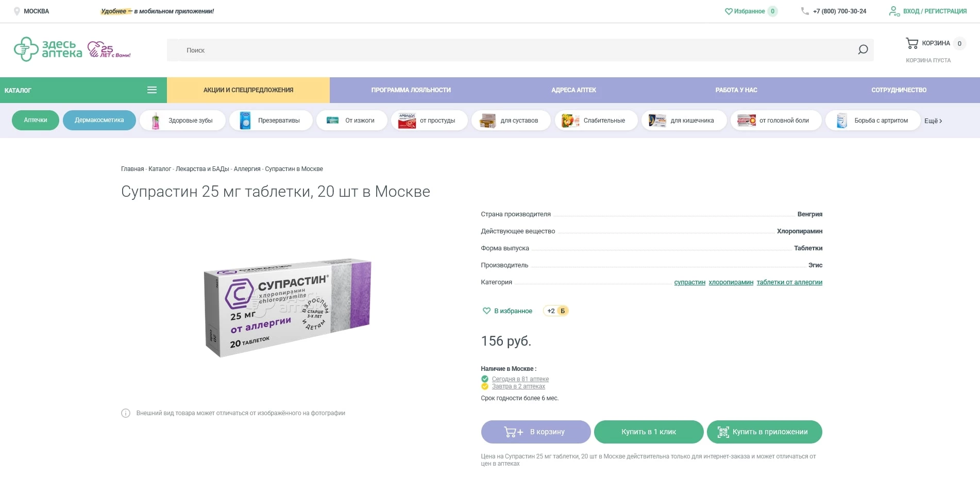Image resolution: width=980 pixels, height=477 pixels.
Task: Click the Поиск search field
Action: click(x=510, y=50)
